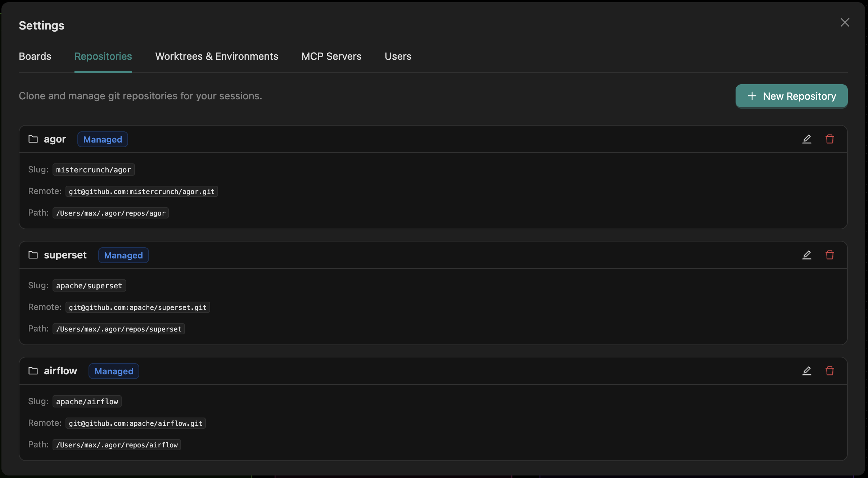Click the agor folder icon
Screen dimensions: 868x478
coord(33,139)
